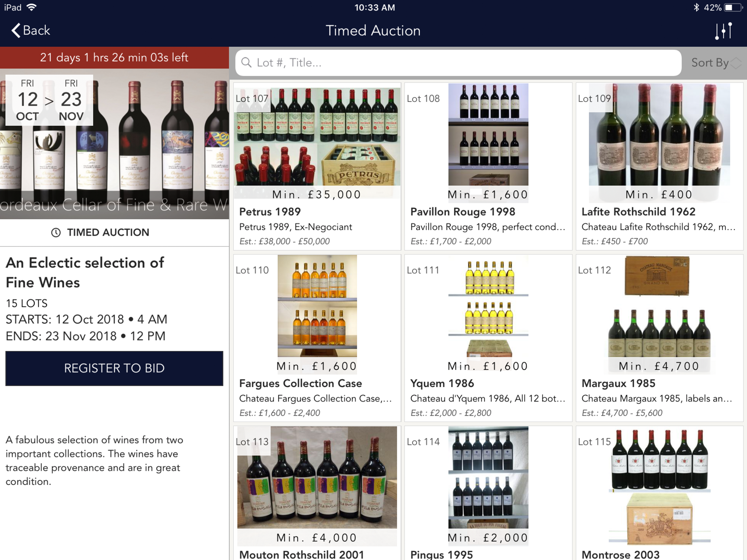Tap the Sort By up-down arrows
Viewport: 747px width, 560px height.
tap(736, 63)
